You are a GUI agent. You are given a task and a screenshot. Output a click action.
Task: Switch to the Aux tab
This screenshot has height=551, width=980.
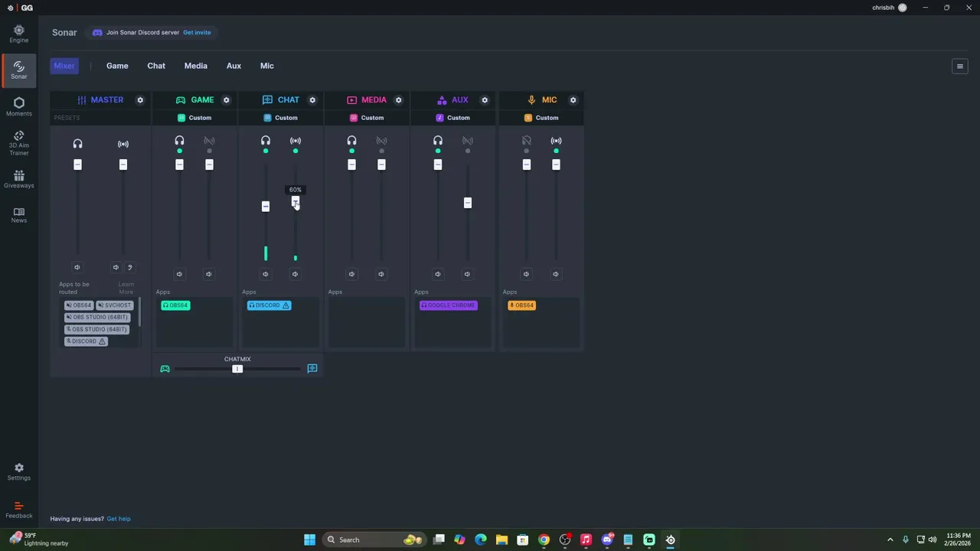tap(234, 66)
